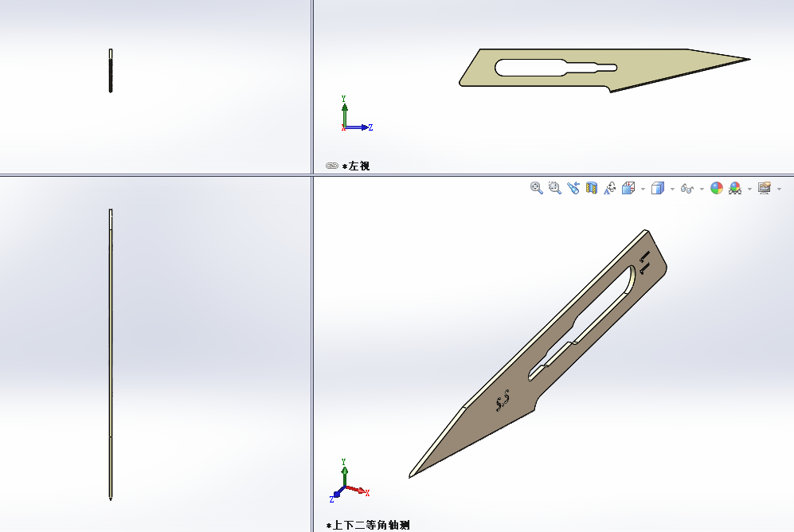This screenshot has width=794, height=532.
Task: Click the Hide/Show Items glasses icon
Action: (686, 189)
